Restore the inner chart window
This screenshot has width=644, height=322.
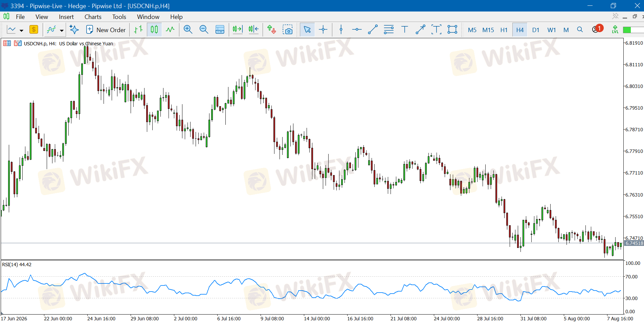click(635, 16)
